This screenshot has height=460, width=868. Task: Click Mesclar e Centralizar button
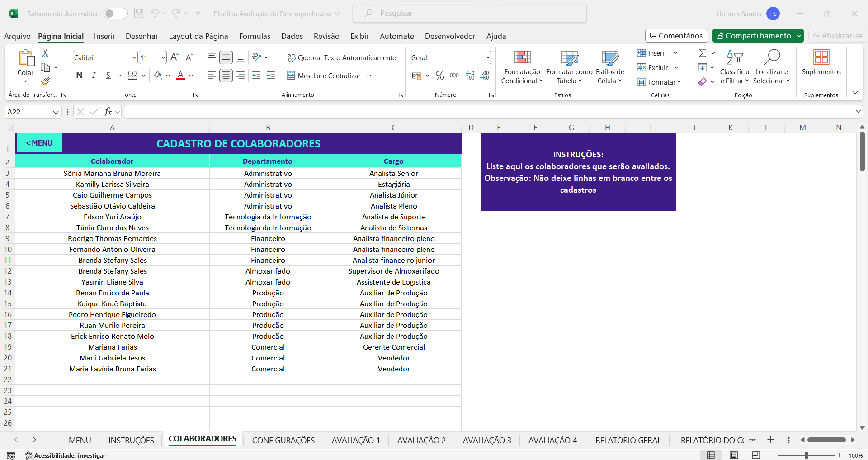coord(324,76)
